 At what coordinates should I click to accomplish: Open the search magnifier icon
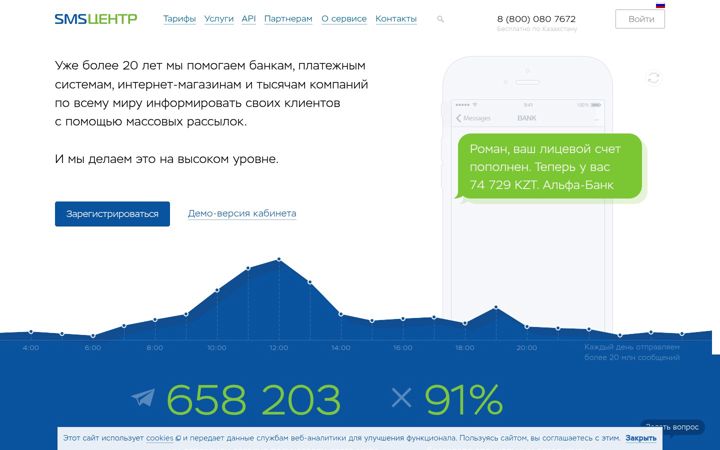440,19
